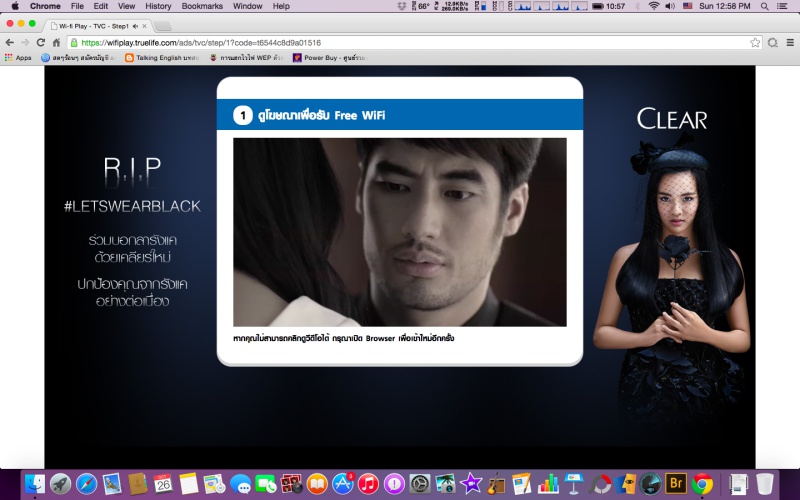
Task: Open the Chrome hamburger menu
Action: click(790, 43)
